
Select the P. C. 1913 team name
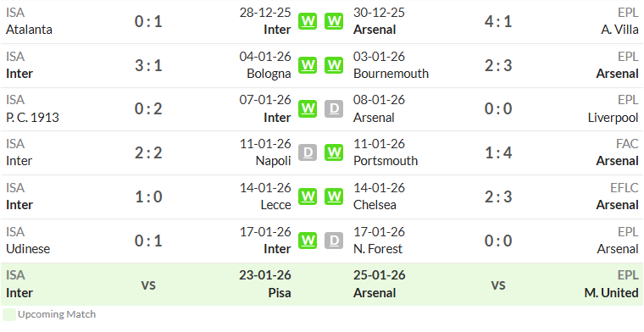tap(32, 118)
